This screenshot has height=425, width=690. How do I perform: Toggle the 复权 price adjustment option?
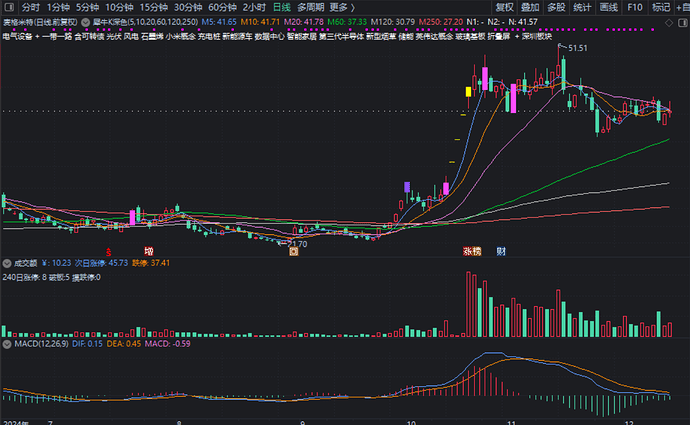[x=503, y=6]
